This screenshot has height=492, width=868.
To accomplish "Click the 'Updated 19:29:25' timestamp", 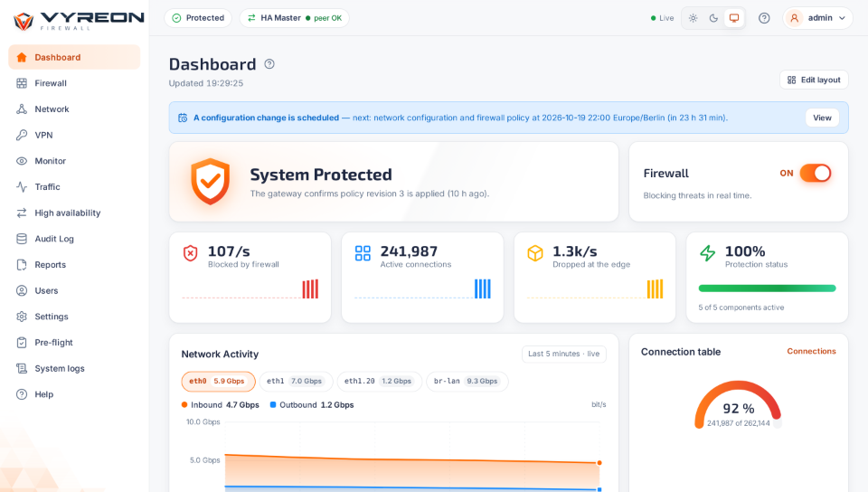I will click(206, 83).
